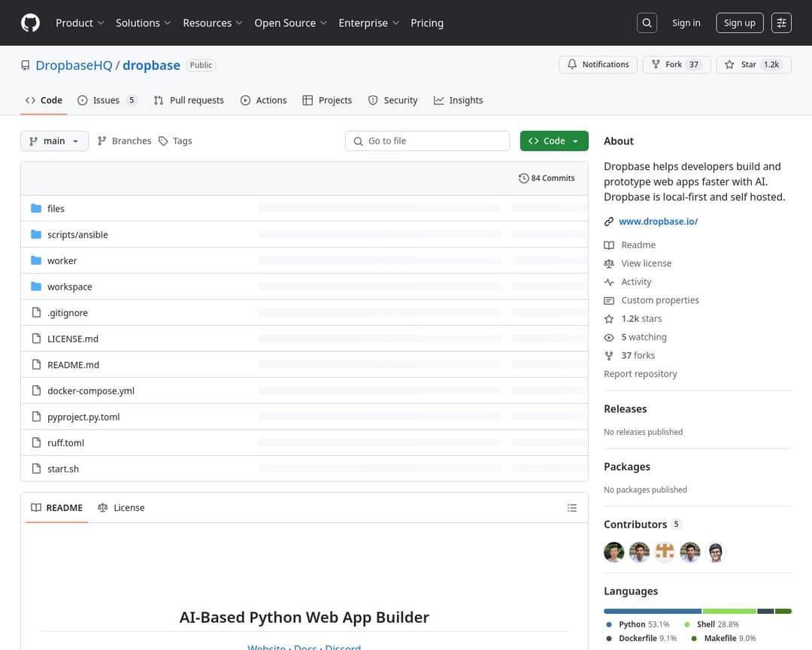Open the Releases heading link

(x=625, y=409)
